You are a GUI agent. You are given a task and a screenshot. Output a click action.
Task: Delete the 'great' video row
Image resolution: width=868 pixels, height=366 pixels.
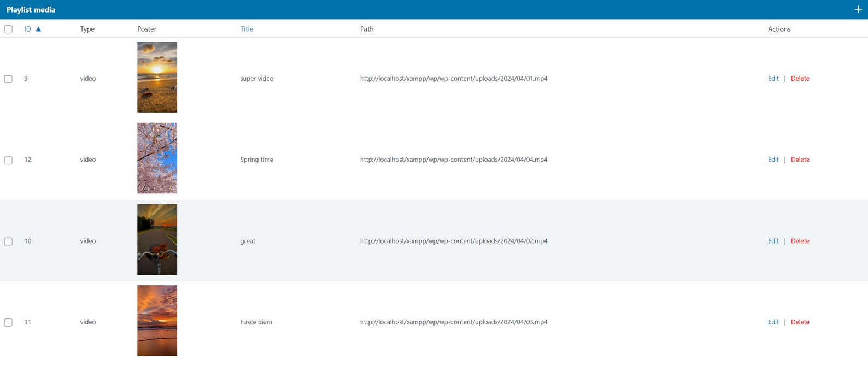800,241
